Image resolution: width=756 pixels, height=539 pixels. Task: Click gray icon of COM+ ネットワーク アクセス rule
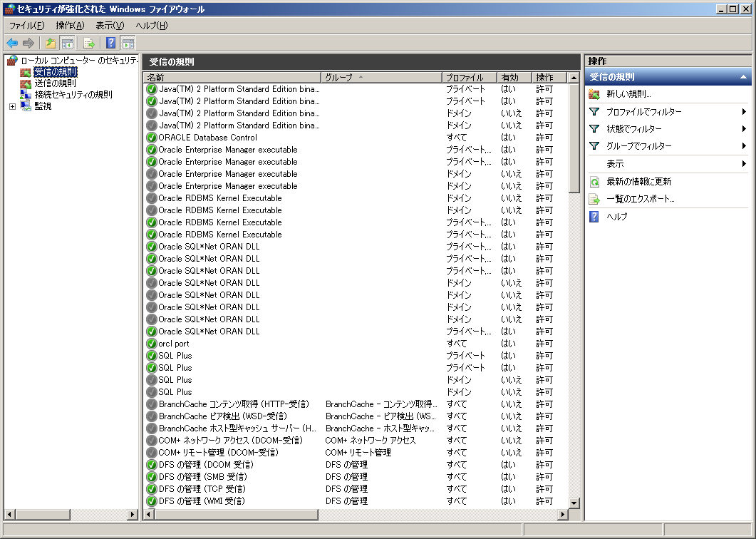click(152, 441)
